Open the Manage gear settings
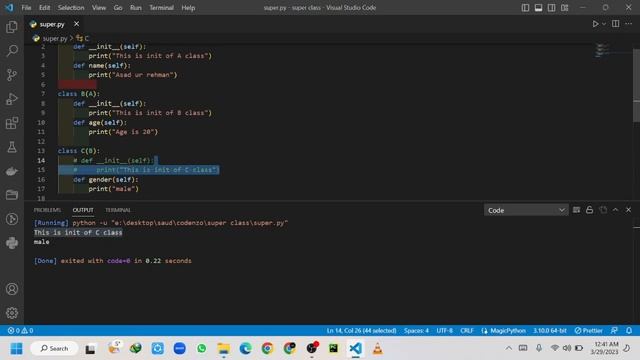This screenshot has width=640, height=360. coord(12,313)
